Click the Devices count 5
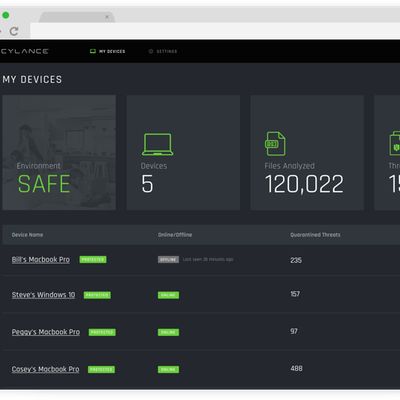Screen dimensions: 400x400 pos(147,184)
